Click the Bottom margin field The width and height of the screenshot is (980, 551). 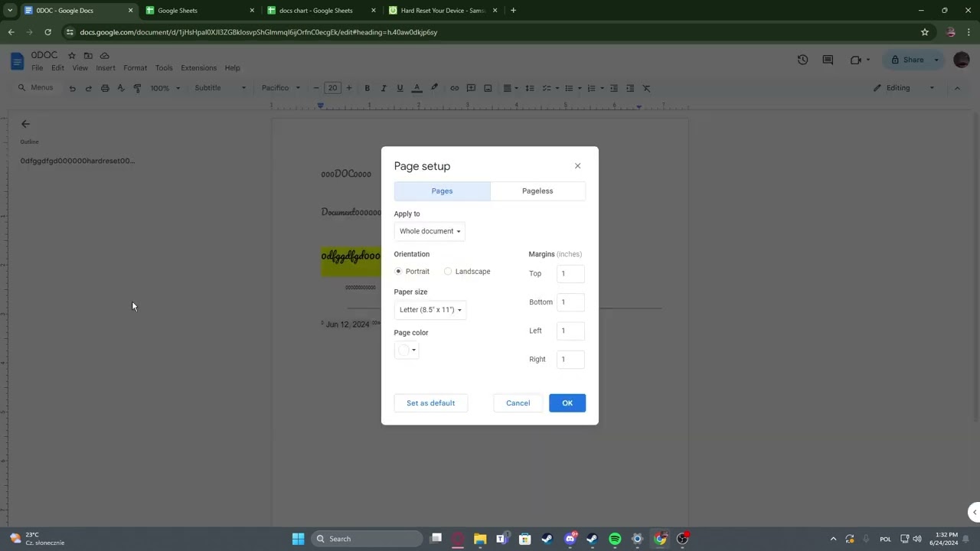[570, 302]
